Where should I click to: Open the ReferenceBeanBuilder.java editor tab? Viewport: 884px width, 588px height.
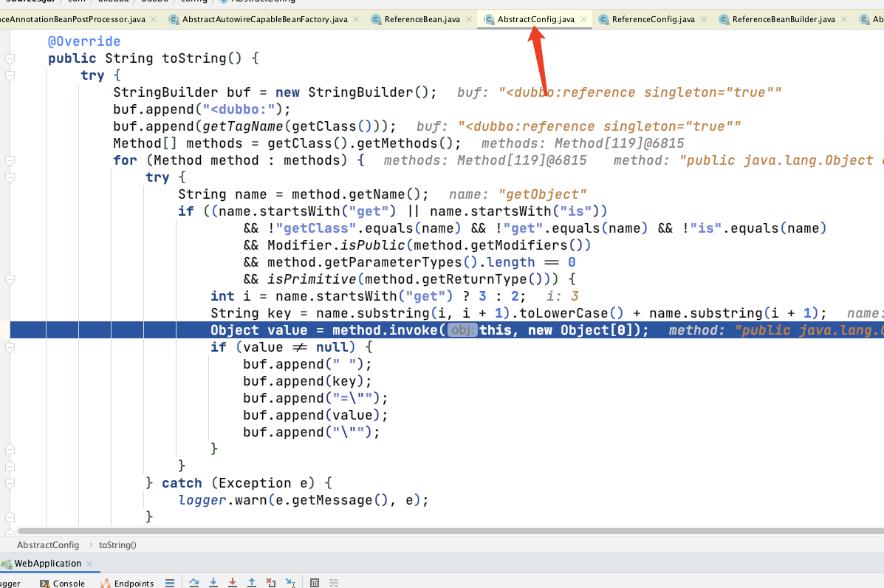click(x=783, y=19)
